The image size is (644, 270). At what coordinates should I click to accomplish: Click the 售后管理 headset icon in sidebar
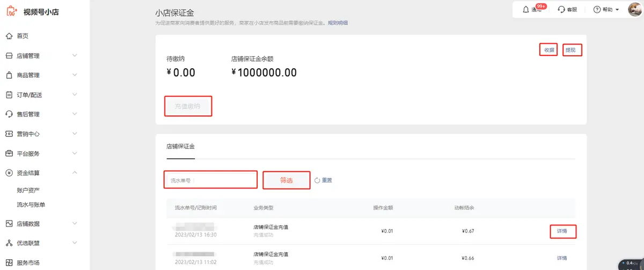[x=9, y=114]
